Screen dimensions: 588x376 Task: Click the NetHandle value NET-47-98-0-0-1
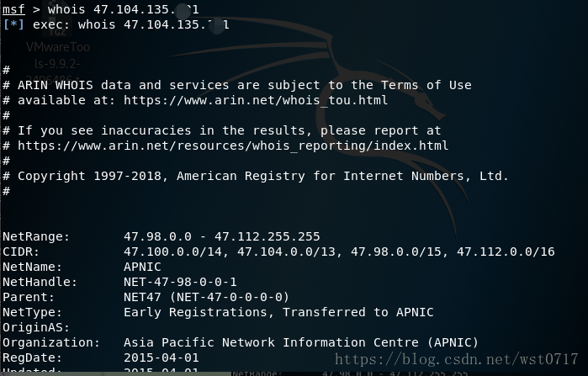(x=180, y=282)
